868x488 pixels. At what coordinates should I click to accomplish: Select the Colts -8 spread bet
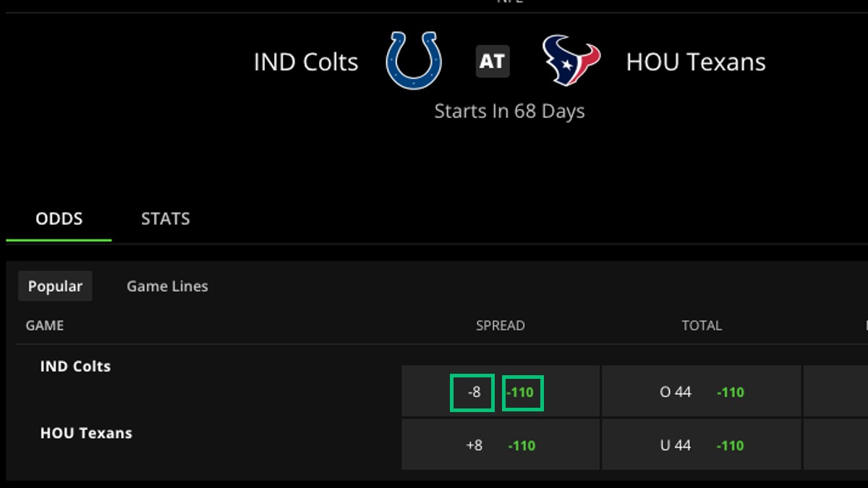tap(473, 391)
